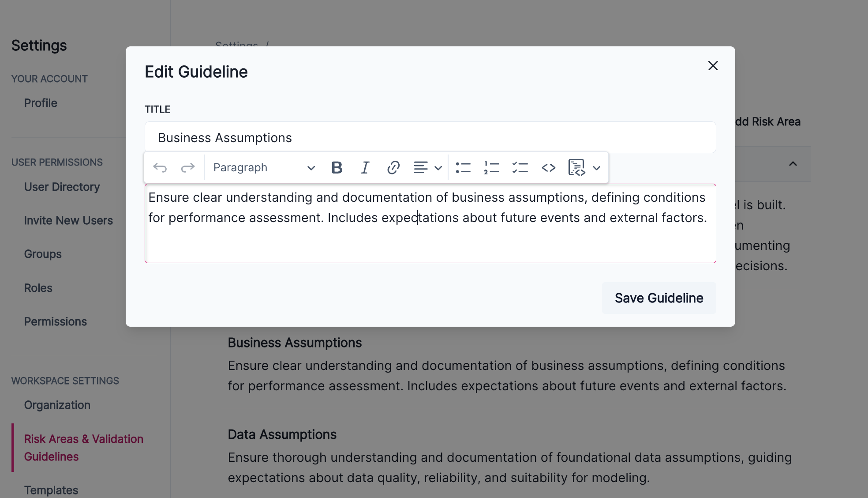Redo the last edit

(188, 167)
